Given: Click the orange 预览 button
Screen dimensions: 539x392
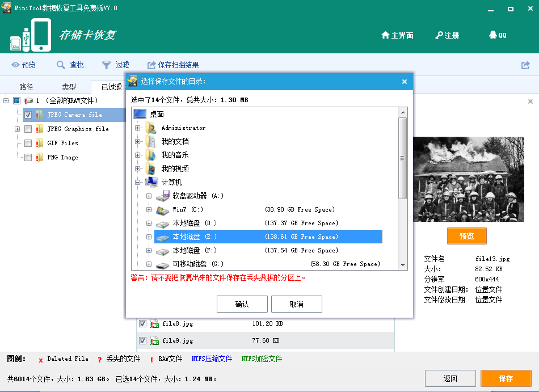Looking at the screenshot, I should click(466, 236).
